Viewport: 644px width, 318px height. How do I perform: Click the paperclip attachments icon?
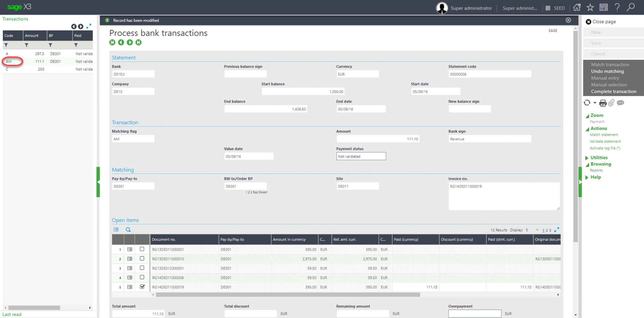click(x=611, y=103)
